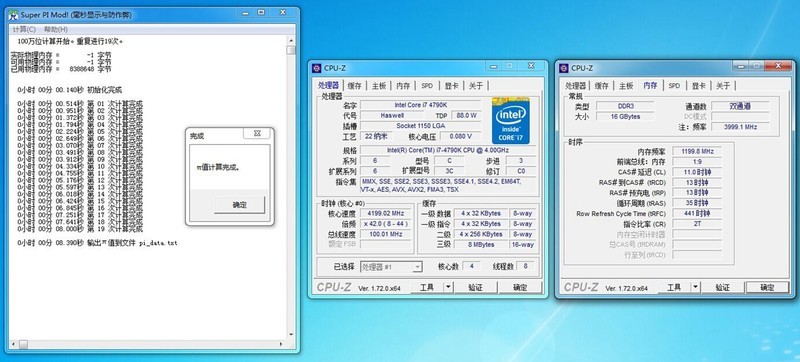Click the CPU-Z icon in the processor window title bar
This screenshot has width=800, height=362.
[316, 68]
